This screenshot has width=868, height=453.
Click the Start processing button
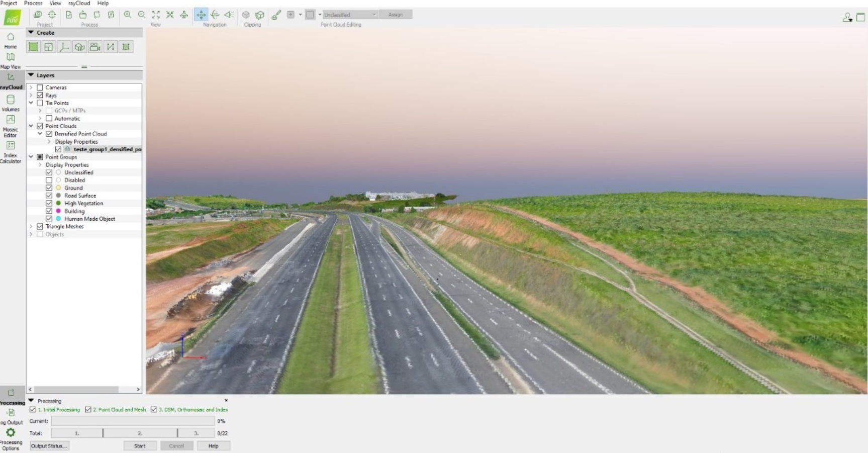coord(140,446)
